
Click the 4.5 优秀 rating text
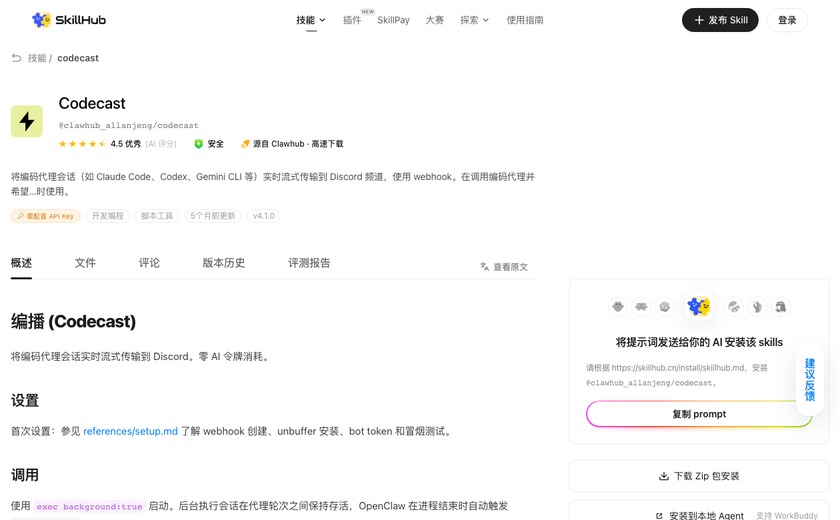(x=126, y=144)
